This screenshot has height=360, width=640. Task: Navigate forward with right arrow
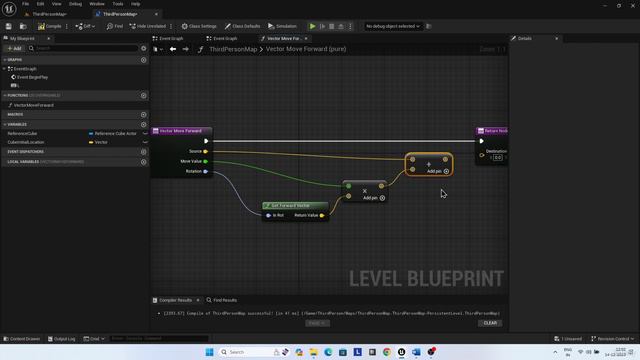(x=186, y=49)
